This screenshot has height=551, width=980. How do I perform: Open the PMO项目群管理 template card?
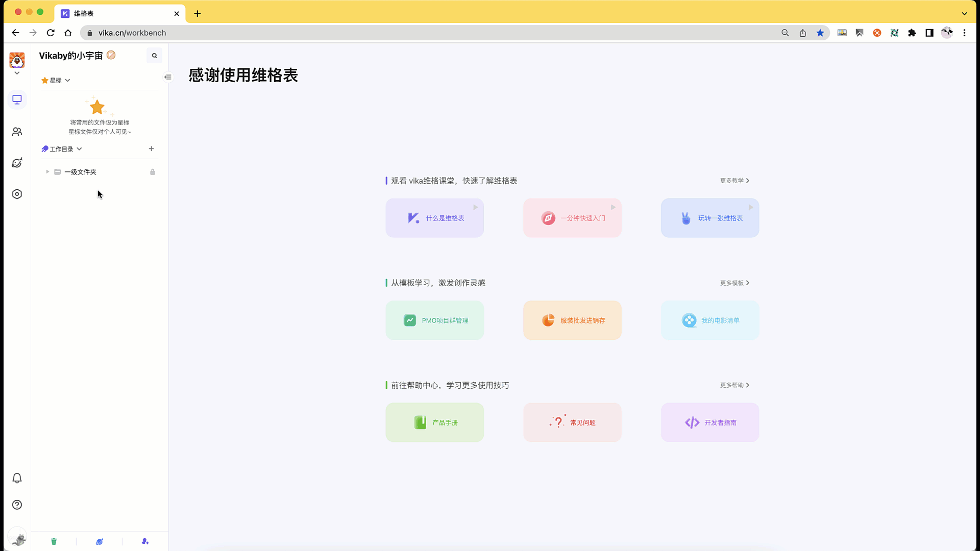pos(434,320)
